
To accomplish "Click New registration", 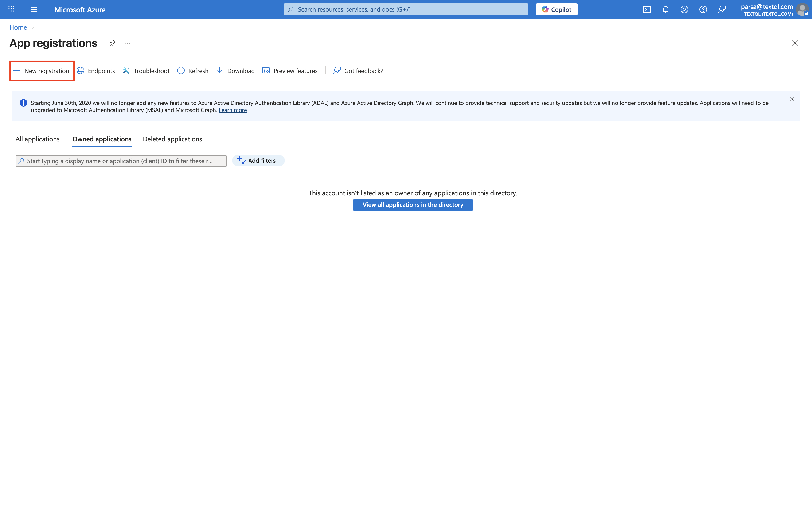I will tap(42, 71).
